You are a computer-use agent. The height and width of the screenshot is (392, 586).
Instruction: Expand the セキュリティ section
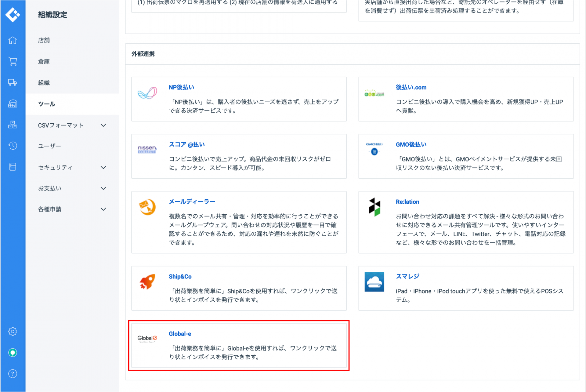(x=103, y=167)
